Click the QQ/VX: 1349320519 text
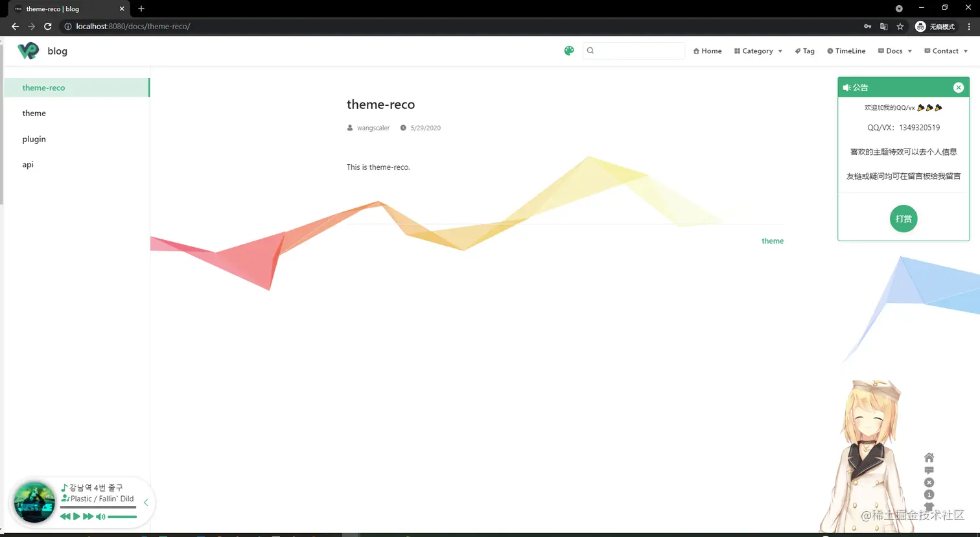 (904, 127)
